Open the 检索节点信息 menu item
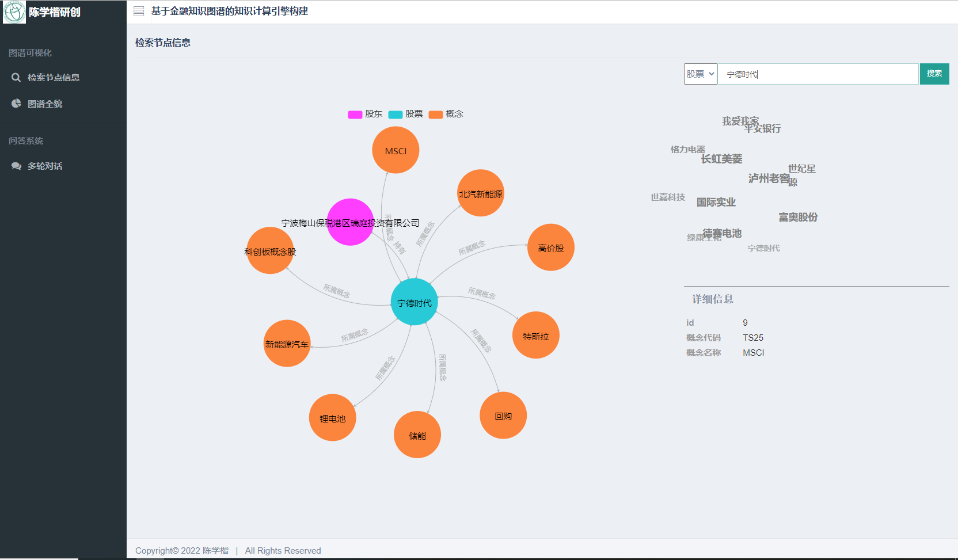Image resolution: width=958 pixels, height=560 pixels. point(54,77)
